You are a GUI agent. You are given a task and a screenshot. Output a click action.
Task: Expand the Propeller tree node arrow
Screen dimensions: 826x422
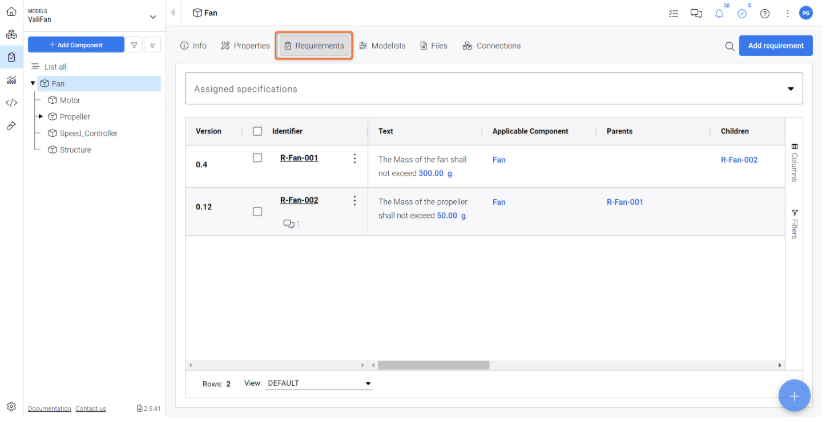41,117
